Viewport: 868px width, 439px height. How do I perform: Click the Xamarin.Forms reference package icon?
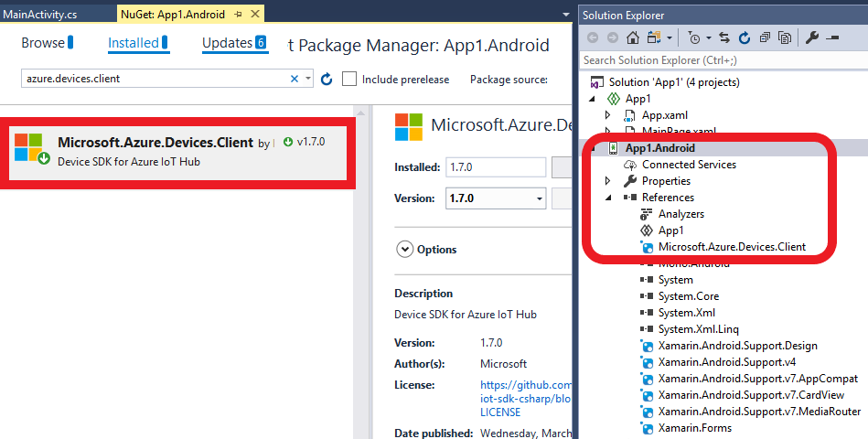coord(647,428)
